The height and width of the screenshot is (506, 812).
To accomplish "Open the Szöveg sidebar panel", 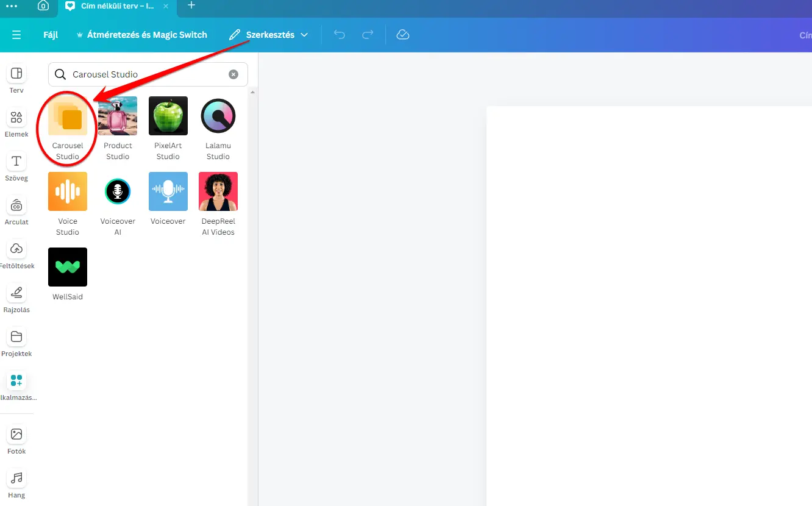I will click(x=16, y=167).
